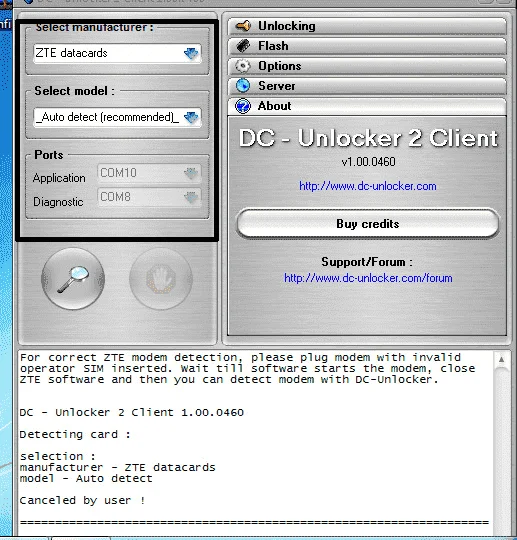Click the arrow on the manufacturer combo box
Viewport: 517px width, 540px height.
191,53
